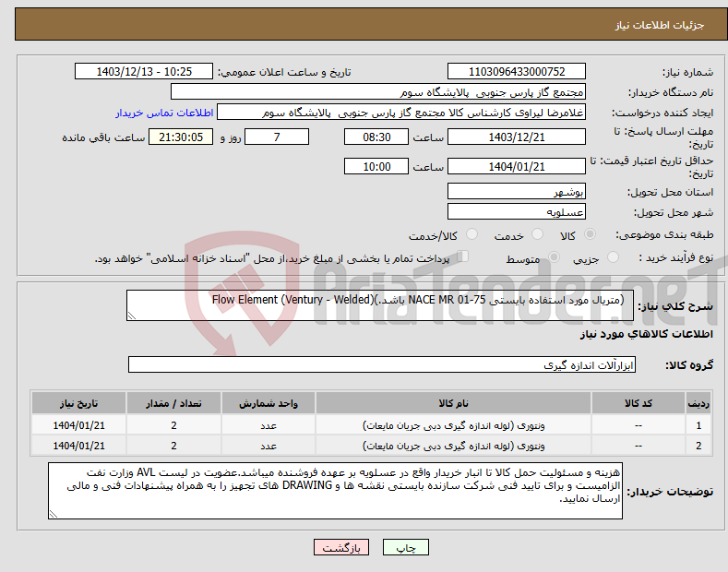Select the متوسط purchase type radio
Viewport: 728px width, 572px height.
(x=554, y=256)
